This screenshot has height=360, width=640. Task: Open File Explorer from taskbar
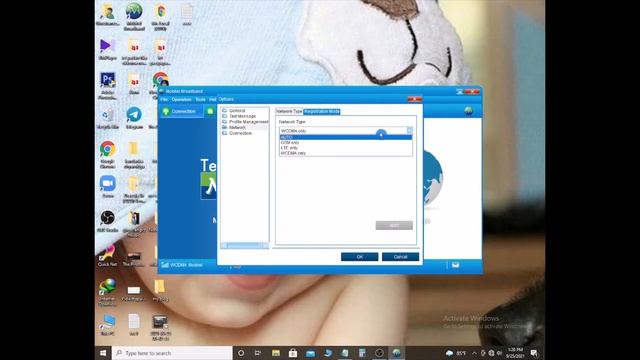[276, 353]
